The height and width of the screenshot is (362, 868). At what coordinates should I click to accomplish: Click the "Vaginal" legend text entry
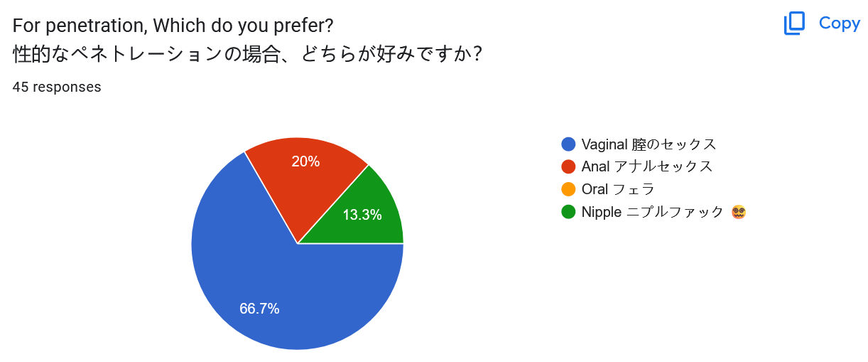[x=649, y=144]
